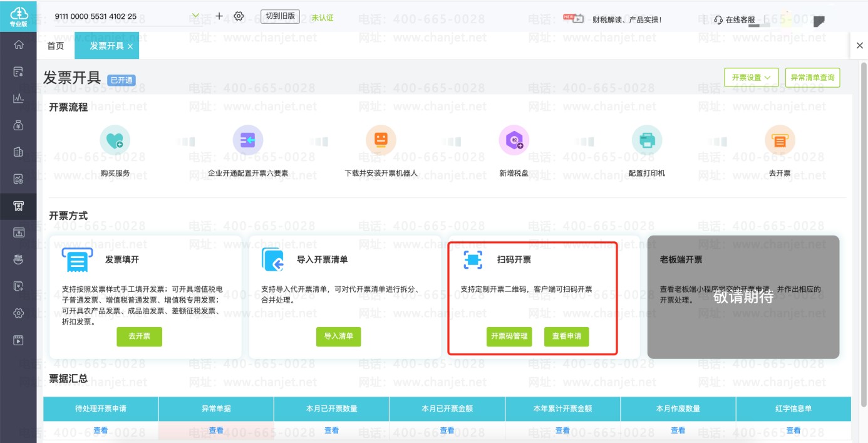Screen dimensions: 868x443
Task: Click the vertical scrollbar on the right
Action: point(864,188)
